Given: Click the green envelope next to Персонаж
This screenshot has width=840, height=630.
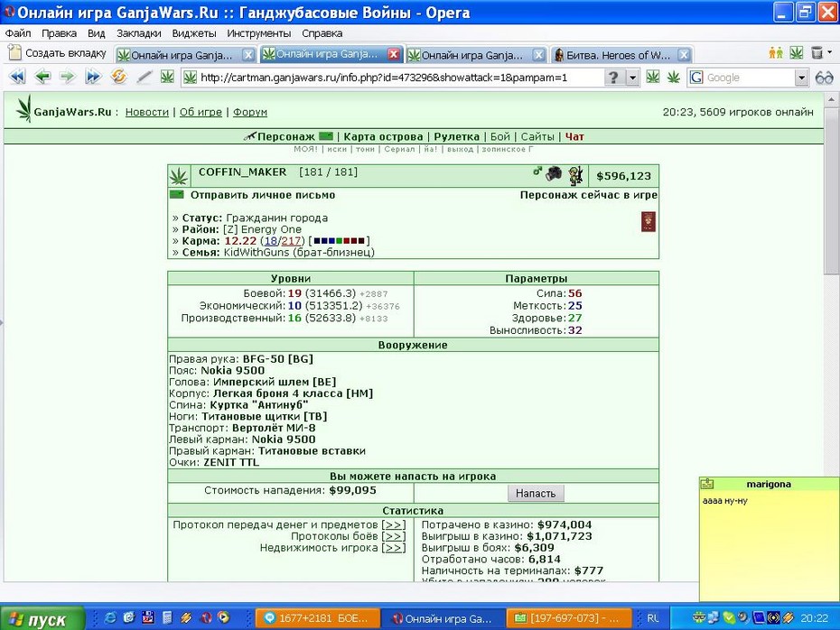Looking at the screenshot, I should coord(326,136).
